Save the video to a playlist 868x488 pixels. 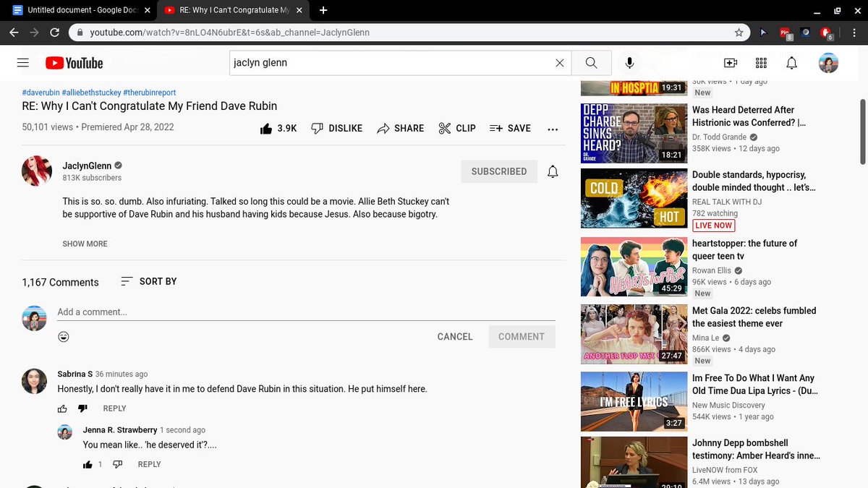pyautogui.click(x=510, y=128)
